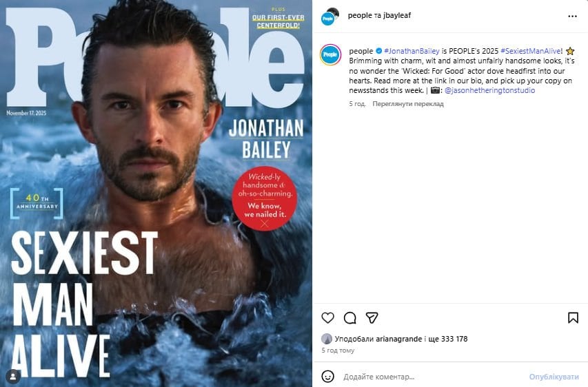This screenshot has width=588, height=387.
Task: Click Переглянути переклад to view translation
Action: click(408, 104)
